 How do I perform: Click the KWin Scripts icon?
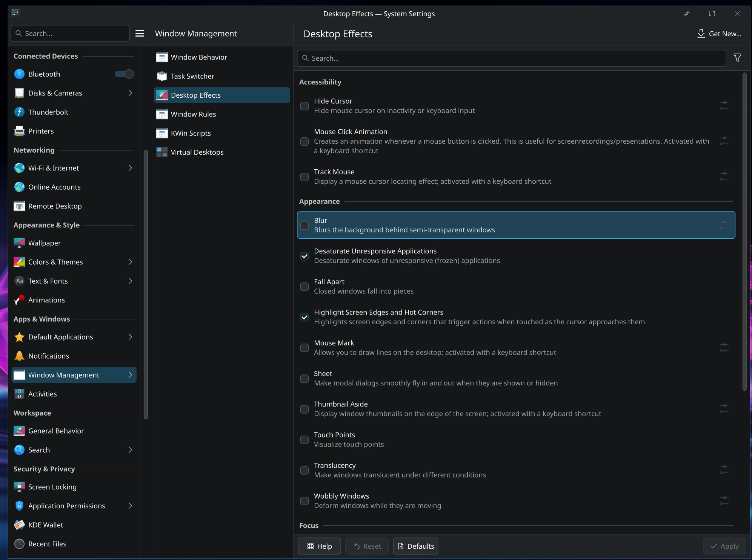(162, 133)
